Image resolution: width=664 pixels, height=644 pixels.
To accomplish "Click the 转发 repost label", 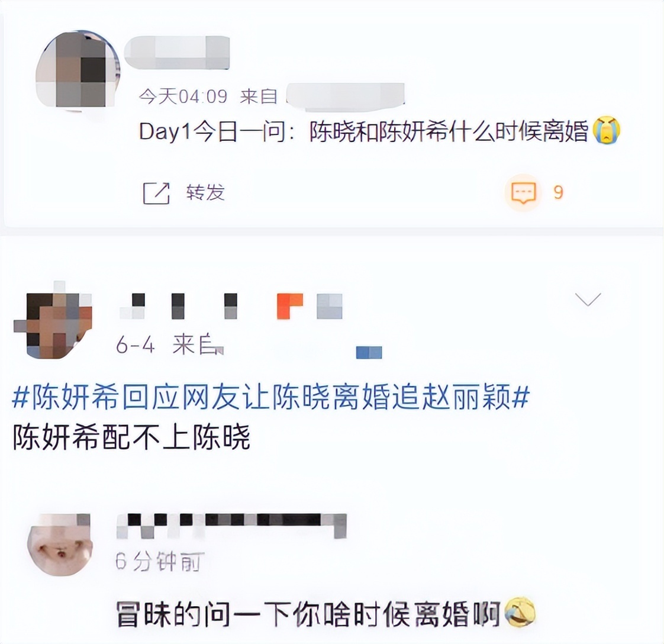I will pyautogui.click(x=205, y=193).
